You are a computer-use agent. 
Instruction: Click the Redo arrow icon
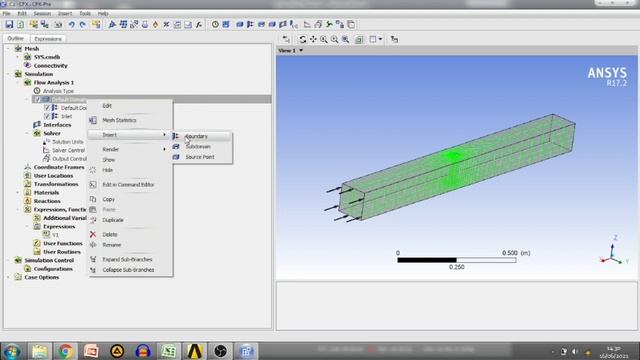tap(83, 24)
